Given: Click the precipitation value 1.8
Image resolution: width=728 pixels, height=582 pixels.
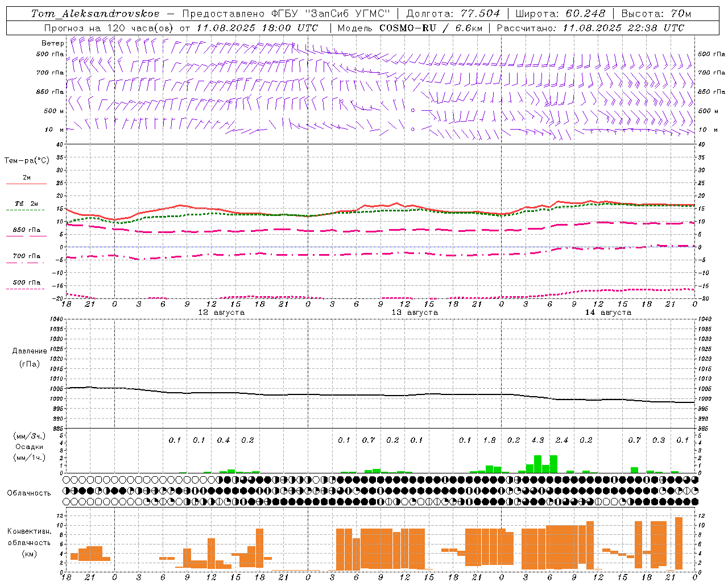Looking at the screenshot, I should pyautogui.click(x=489, y=440).
